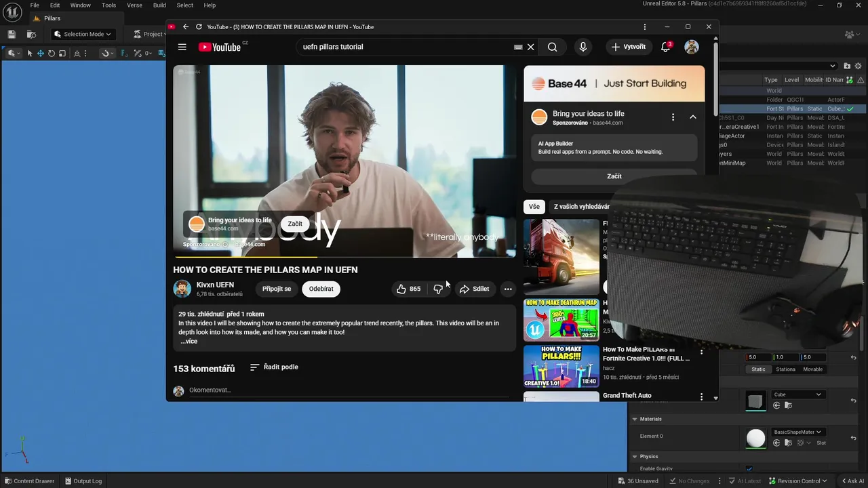This screenshot has width=868, height=488.
Task: Open the Verse menu
Action: tap(134, 5)
